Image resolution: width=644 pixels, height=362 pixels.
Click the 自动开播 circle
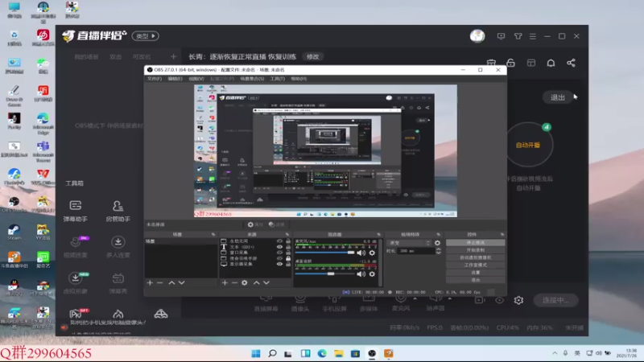(528, 145)
